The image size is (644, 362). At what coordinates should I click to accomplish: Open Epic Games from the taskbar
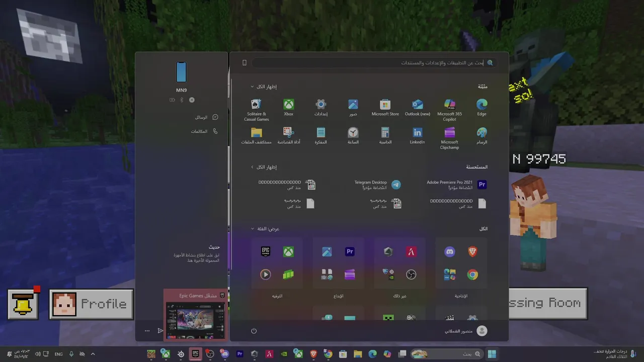click(196, 354)
